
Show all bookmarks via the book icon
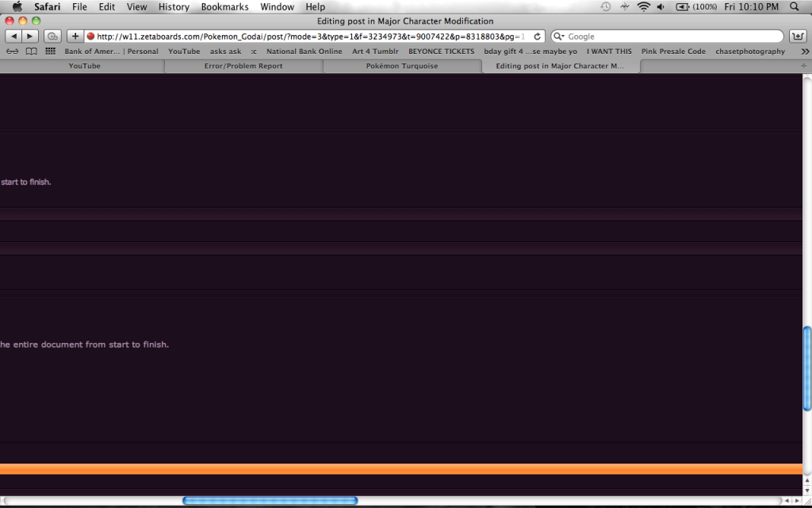pyautogui.click(x=32, y=52)
